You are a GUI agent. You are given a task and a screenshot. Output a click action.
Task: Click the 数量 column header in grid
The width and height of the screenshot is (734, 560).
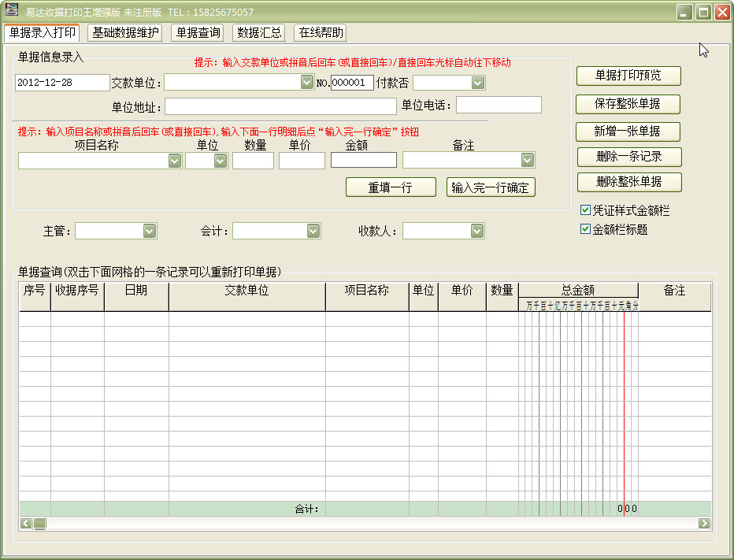[502, 296]
